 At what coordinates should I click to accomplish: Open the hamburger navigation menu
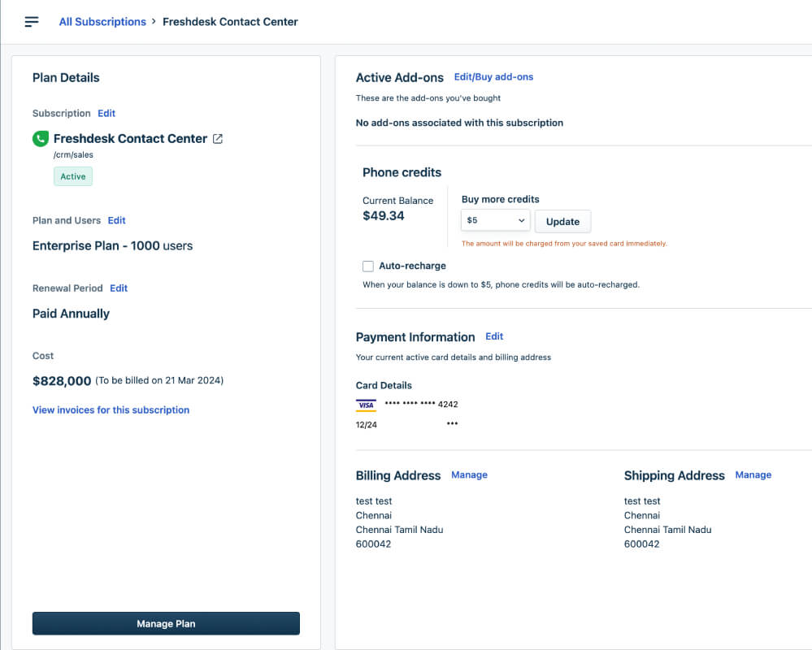(32, 22)
